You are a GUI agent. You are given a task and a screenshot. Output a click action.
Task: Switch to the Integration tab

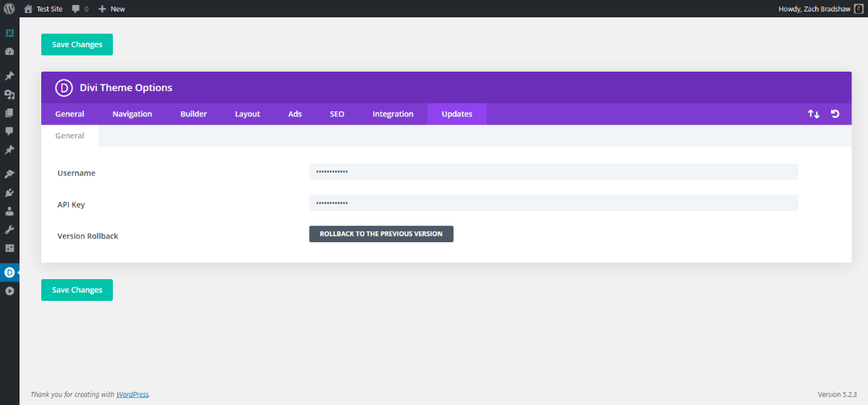393,114
